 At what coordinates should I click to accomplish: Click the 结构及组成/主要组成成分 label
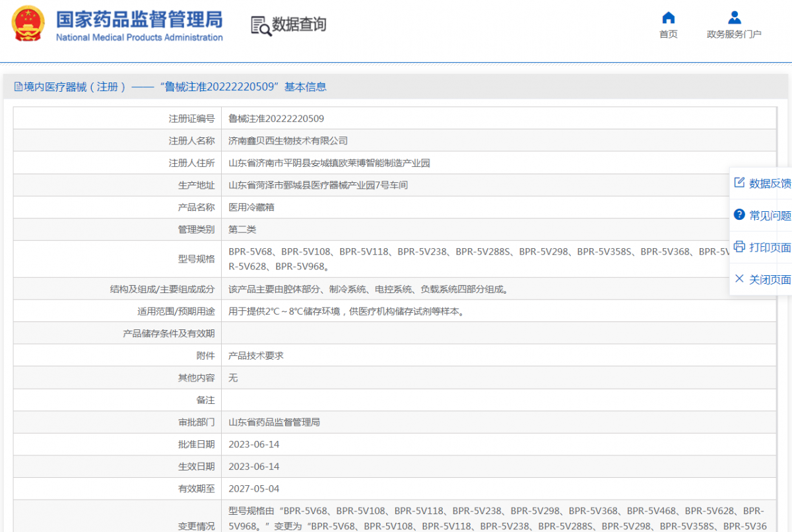(162, 289)
